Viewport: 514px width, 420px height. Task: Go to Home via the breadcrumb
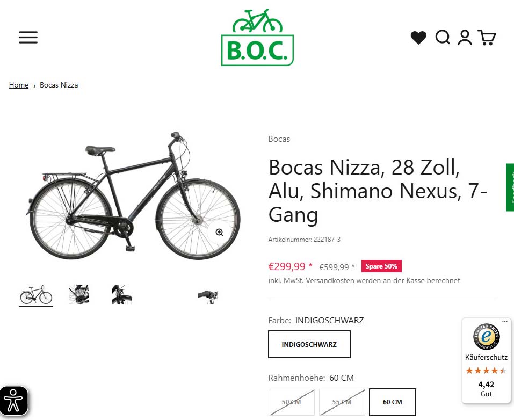point(18,85)
